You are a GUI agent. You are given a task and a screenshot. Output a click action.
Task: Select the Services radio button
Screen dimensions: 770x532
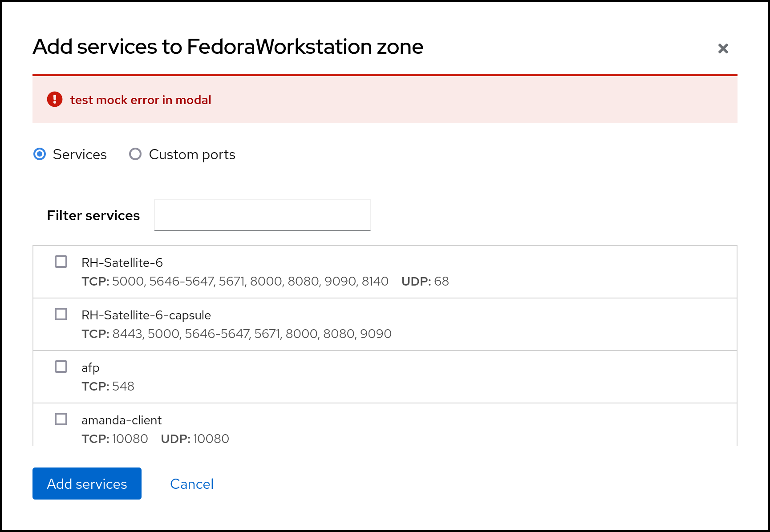pyautogui.click(x=40, y=154)
